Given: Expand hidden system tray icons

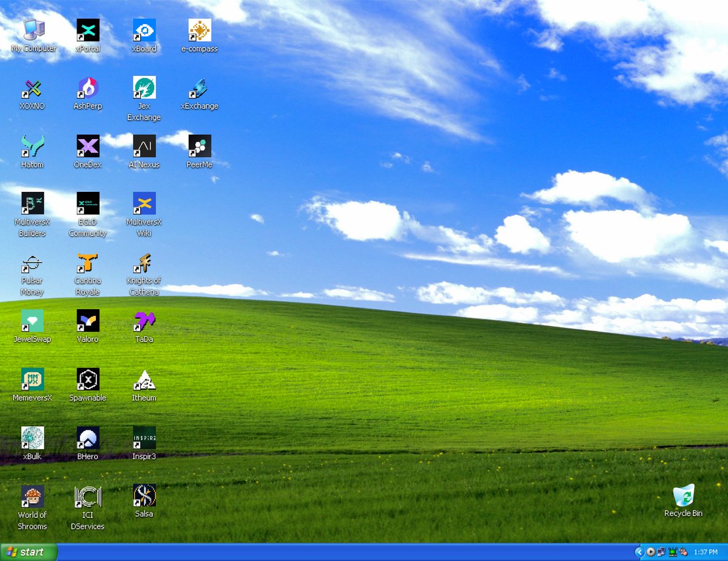Looking at the screenshot, I should pyautogui.click(x=639, y=552).
